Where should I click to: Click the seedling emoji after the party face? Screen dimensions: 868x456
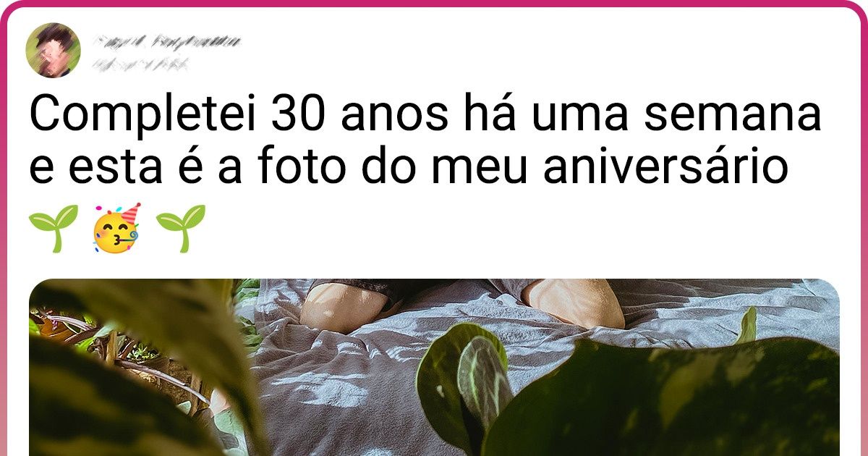point(181,228)
